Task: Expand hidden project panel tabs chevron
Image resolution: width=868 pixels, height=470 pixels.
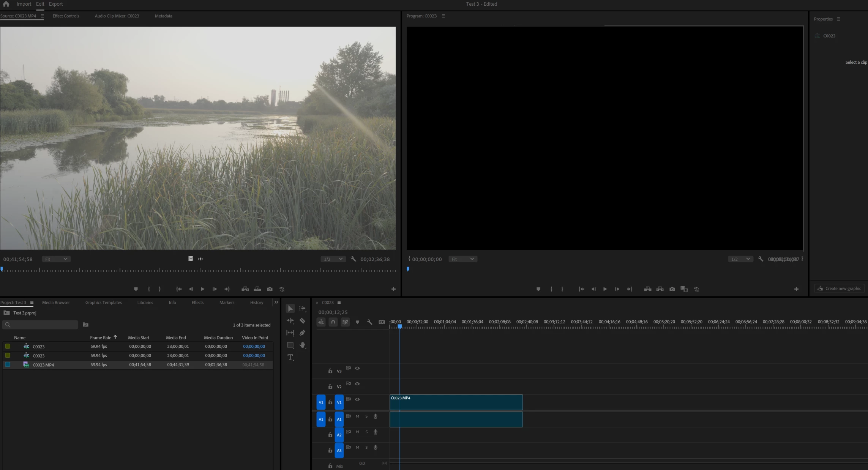Action: (x=276, y=303)
